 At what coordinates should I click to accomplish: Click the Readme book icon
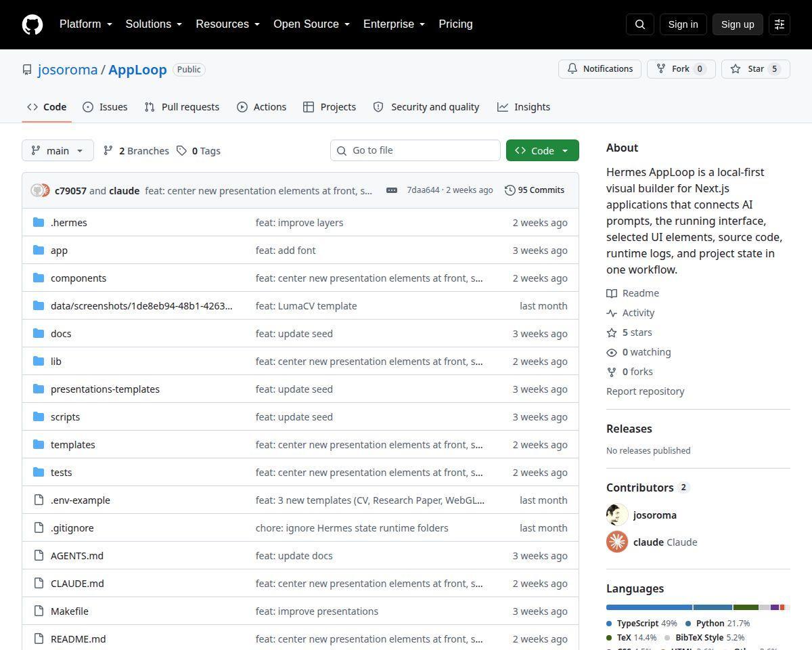click(612, 293)
